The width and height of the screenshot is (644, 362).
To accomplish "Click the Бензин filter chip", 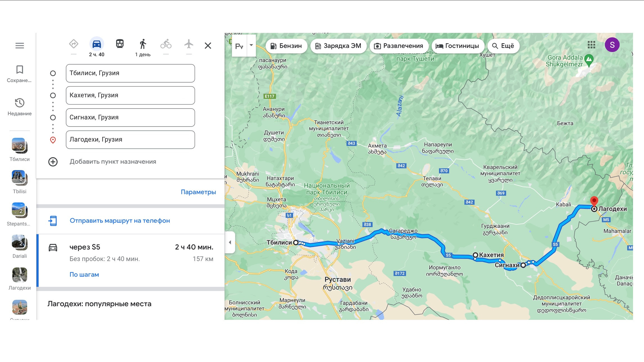I will pyautogui.click(x=286, y=46).
